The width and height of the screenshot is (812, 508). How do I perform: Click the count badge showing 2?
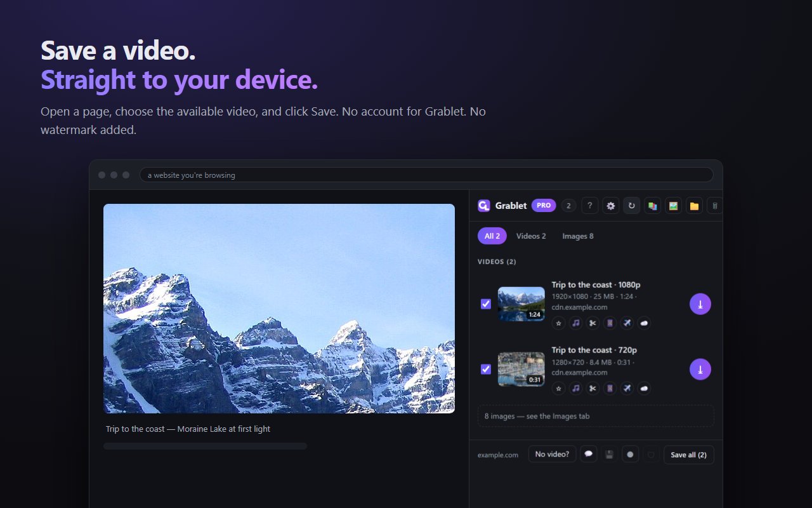568,205
